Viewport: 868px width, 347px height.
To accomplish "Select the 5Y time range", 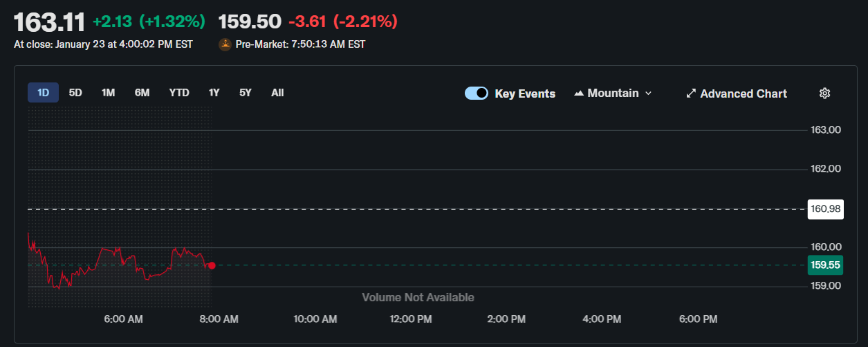I will click(246, 93).
